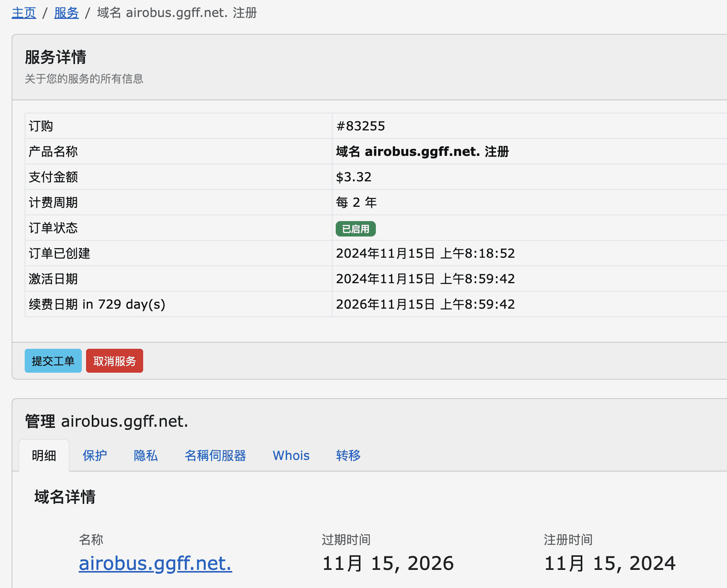The image size is (727, 588).
Task: Select the 明细 tab
Action: [x=44, y=456]
